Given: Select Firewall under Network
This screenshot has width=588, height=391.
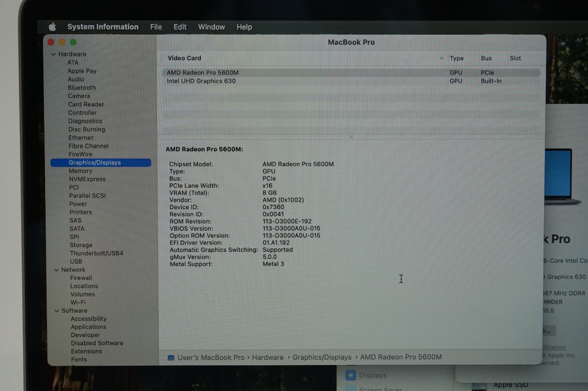Looking at the screenshot, I should click(81, 278).
